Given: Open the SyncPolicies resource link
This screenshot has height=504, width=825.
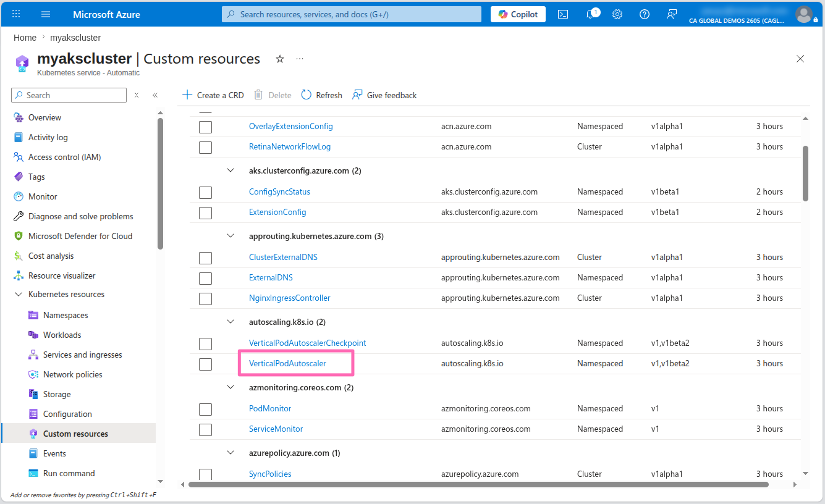Looking at the screenshot, I should 270,474.
